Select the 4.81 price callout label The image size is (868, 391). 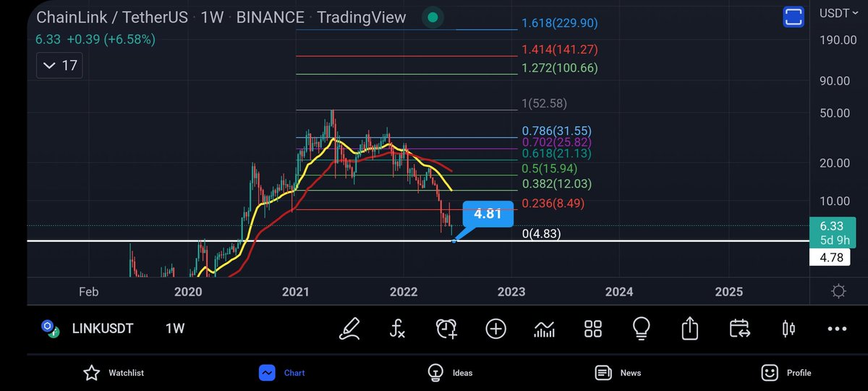(488, 214)
